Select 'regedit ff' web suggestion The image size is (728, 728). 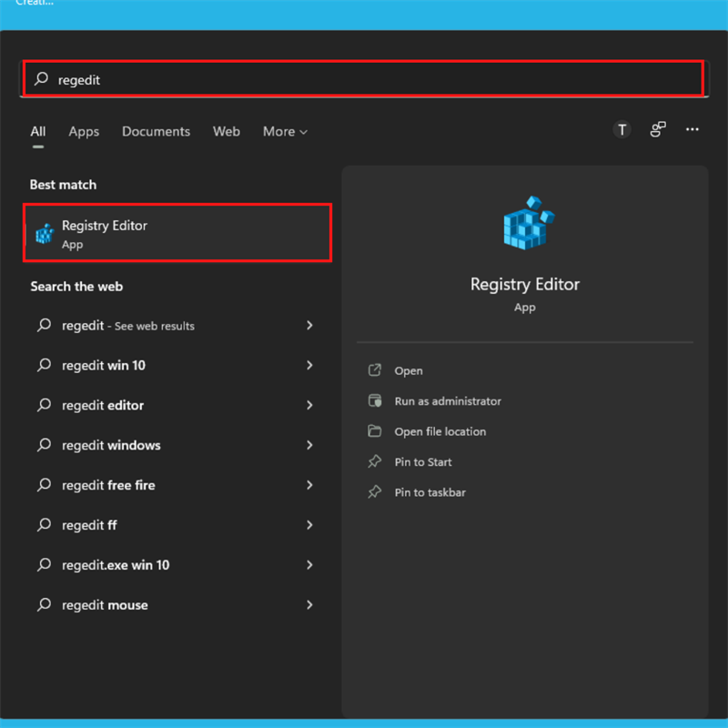[177, 525]
